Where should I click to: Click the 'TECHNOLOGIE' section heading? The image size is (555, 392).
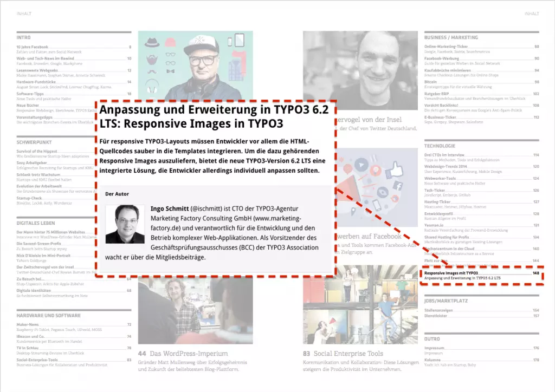440,146
